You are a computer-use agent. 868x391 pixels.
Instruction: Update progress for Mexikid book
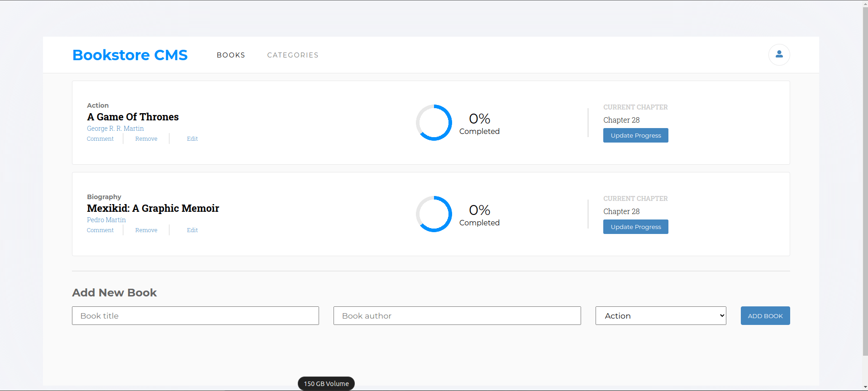[x=635, y=227]
